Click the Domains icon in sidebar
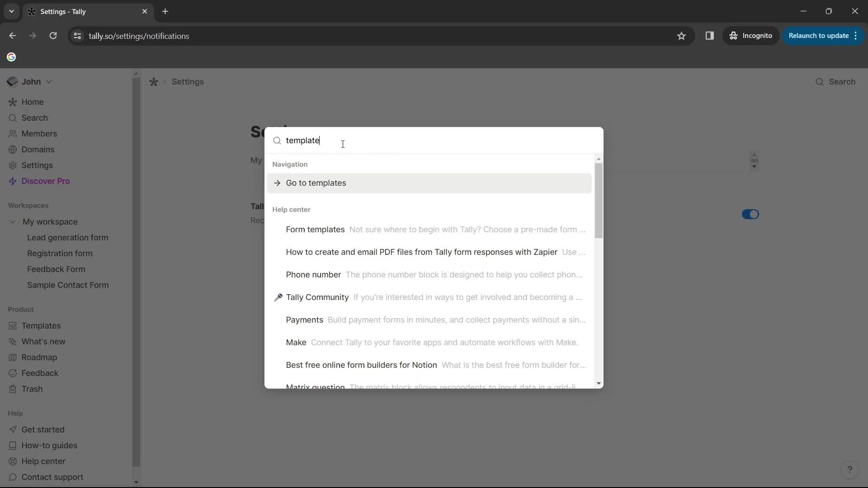This screenshot has height=488, width=868. (x=12, y=150)
